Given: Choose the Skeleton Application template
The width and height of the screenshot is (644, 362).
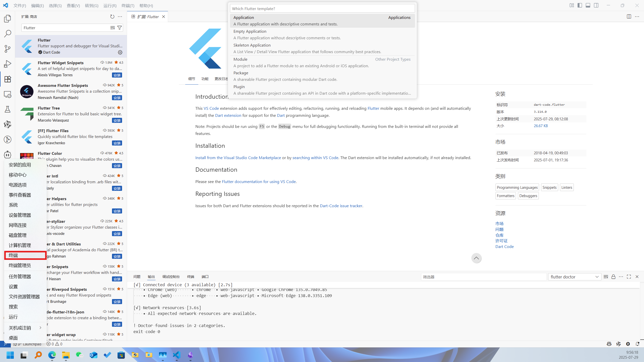Looking at the screenshot, I should (322, 48).
